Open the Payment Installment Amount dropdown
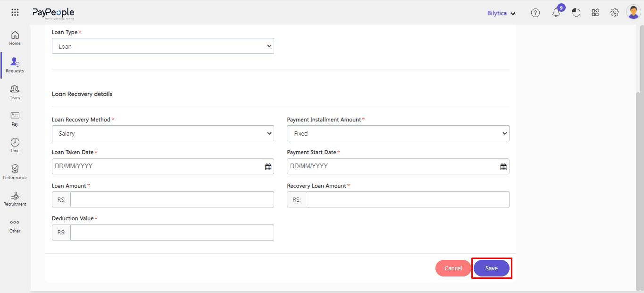This screenshot has height=293, width=644. click(x=398, y=134)
